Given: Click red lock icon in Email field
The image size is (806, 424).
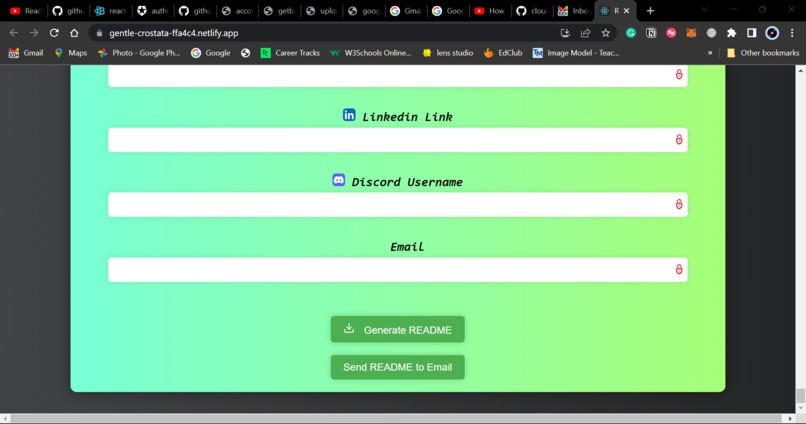Looking at the screenshot, I should (x=679, y=269).
